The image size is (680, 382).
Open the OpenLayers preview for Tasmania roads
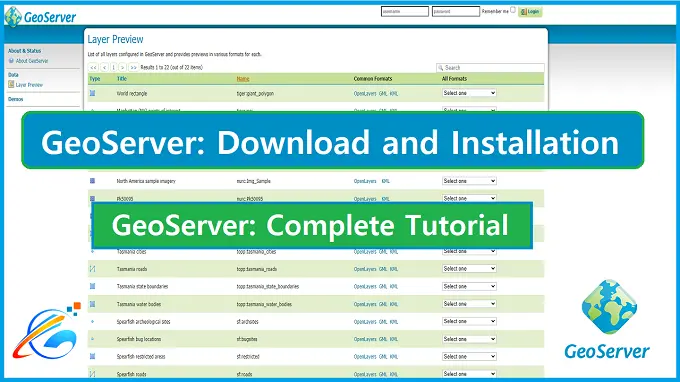(x=365, y=269)
